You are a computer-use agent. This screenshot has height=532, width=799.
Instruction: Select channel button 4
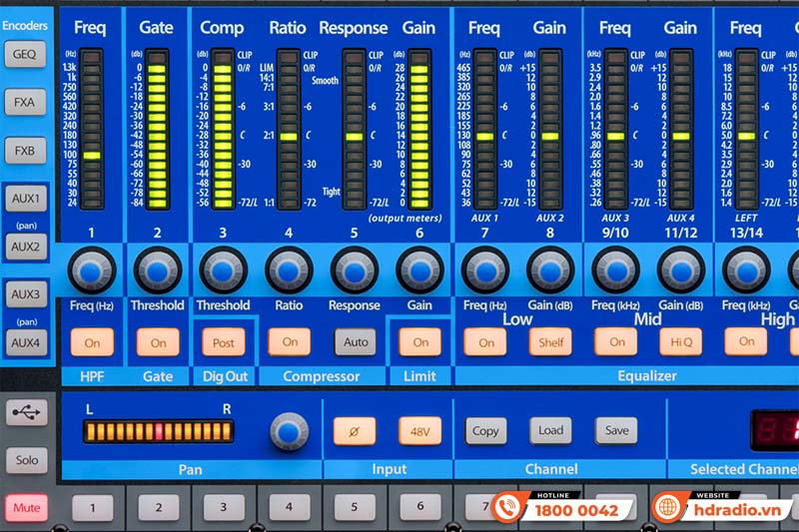pos(290,507)
